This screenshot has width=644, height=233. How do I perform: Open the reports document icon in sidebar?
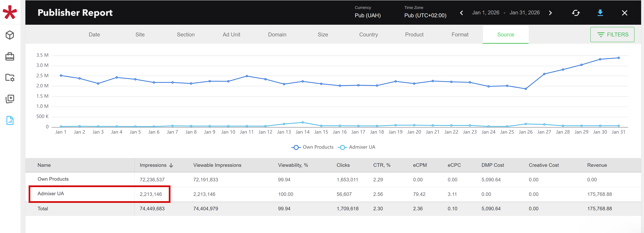click(x=10, y=120)
